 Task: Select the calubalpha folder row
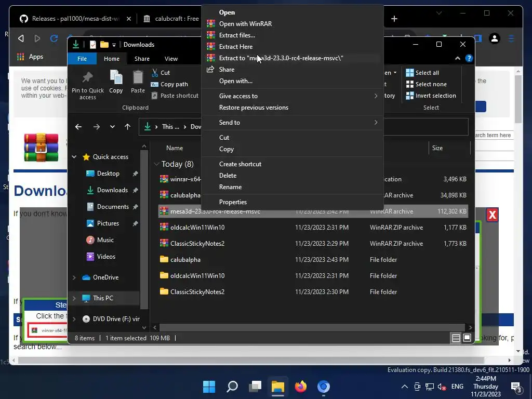tap(313, 260)
